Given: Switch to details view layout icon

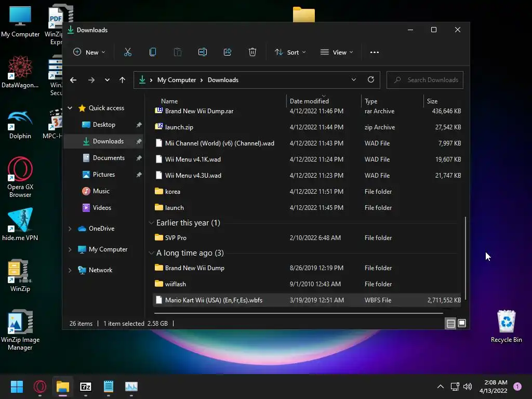Looking at the screenshot, I should [x=450, y=323].
